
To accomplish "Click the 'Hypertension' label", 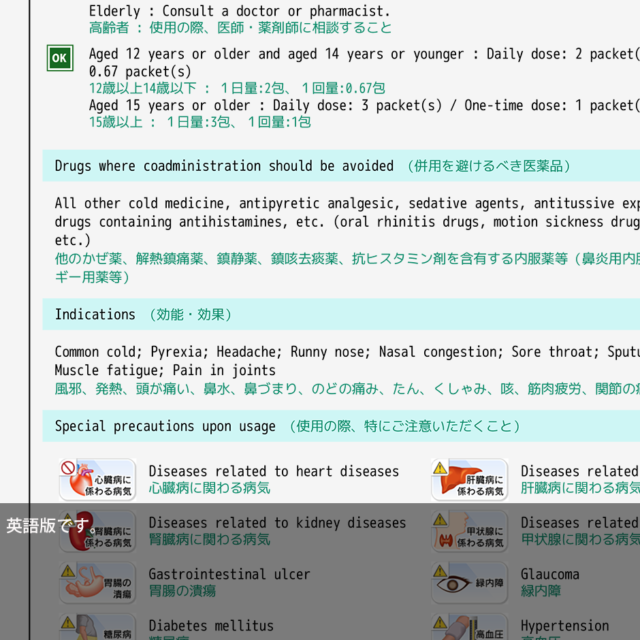I will pos(564,625).
